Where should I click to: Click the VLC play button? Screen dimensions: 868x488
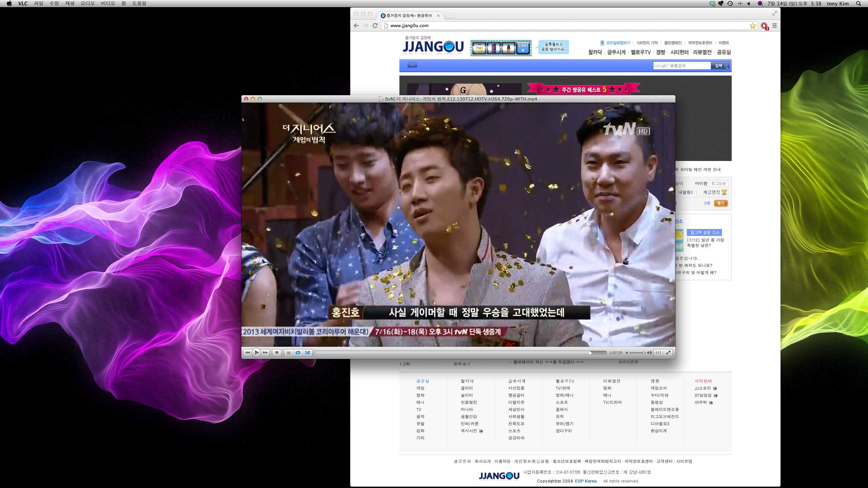257,353
